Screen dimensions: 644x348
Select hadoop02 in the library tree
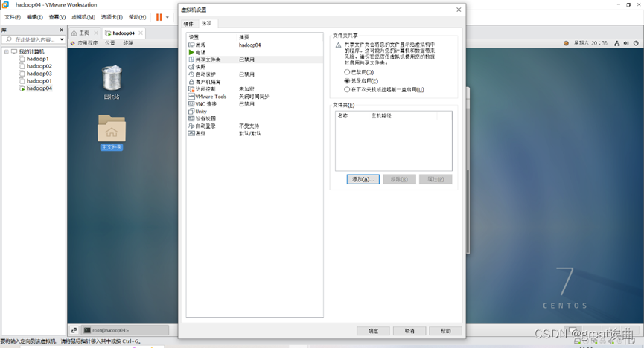click(39, 66)
